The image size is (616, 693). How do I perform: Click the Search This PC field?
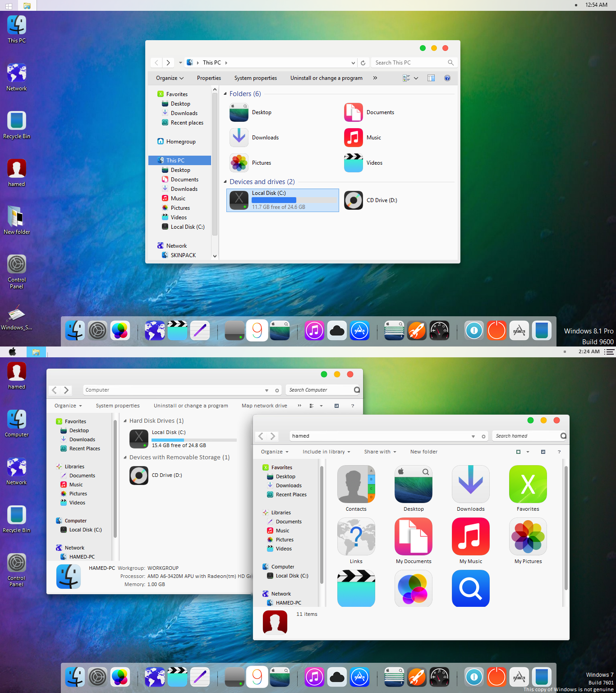(414, 63)
